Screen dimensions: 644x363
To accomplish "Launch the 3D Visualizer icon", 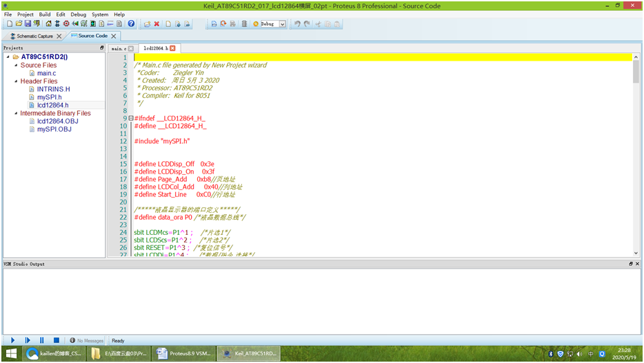I will pos(75,24).
